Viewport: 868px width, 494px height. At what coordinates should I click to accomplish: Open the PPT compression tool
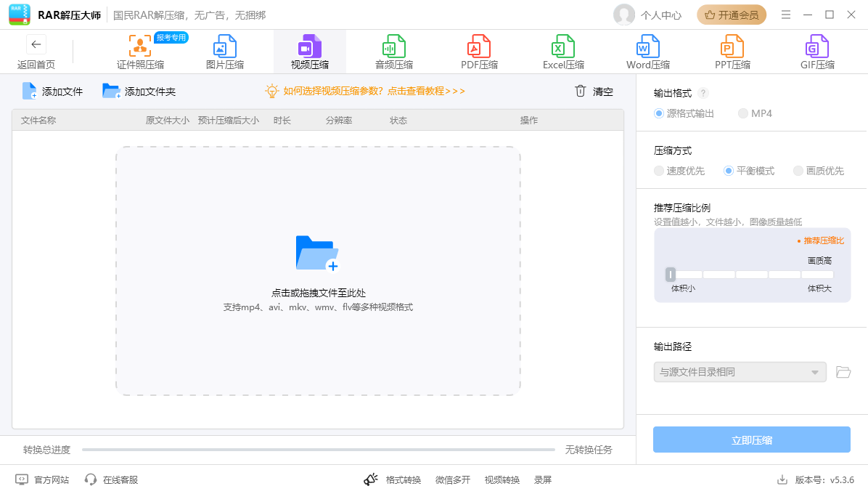point(732,47)
